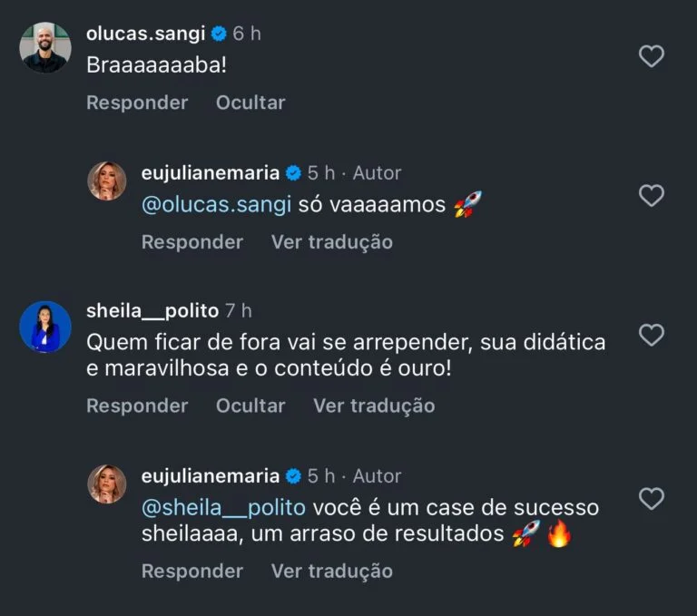Heart the 'case de sucesso' reply
Viewport: 697px width, 616px height.
(x=652, y=498)
